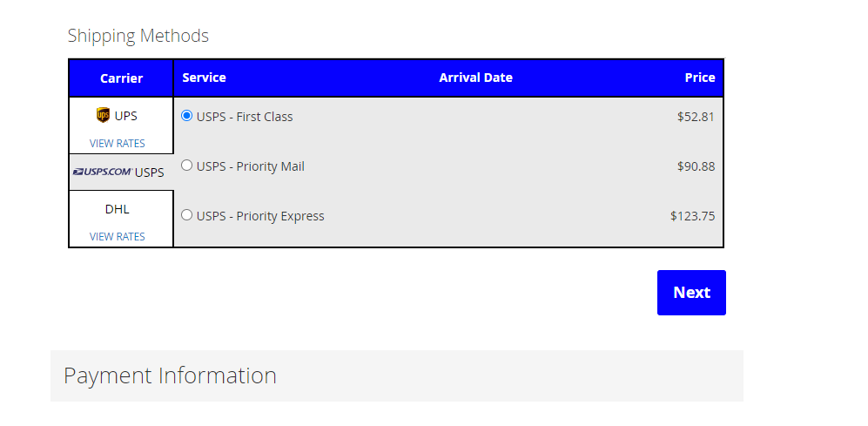This screenshot has width=868, height=426.
Task: Click the $123.75 Priority Express price
Action: click(692, 216)
